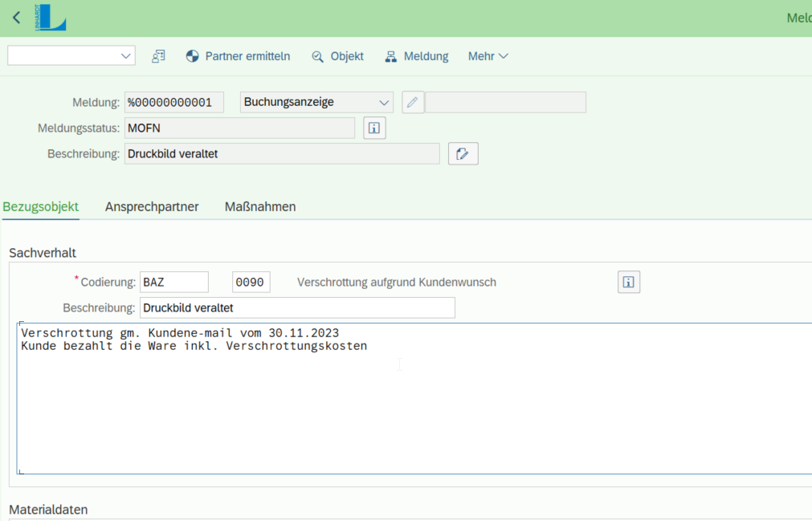
Task: Click the Meldung toolbar button
Action: 426,56
